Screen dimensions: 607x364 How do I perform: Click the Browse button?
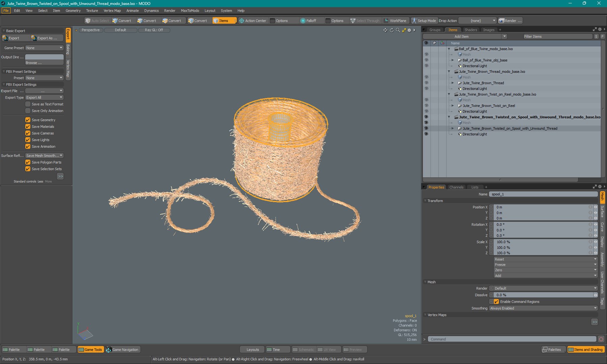tap(45, 63)
